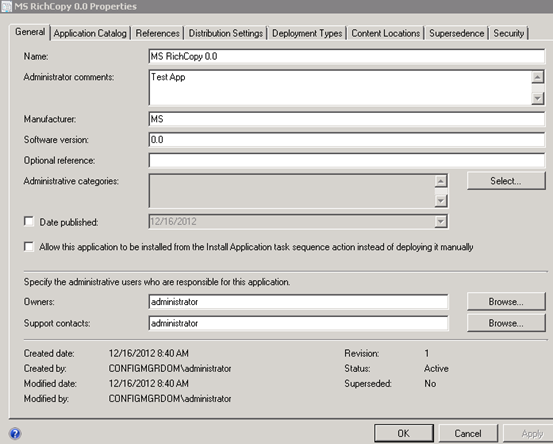This screenshot has width=553, height=444.
Task: Click the Superseded value No
Action: tap(430, 384)
